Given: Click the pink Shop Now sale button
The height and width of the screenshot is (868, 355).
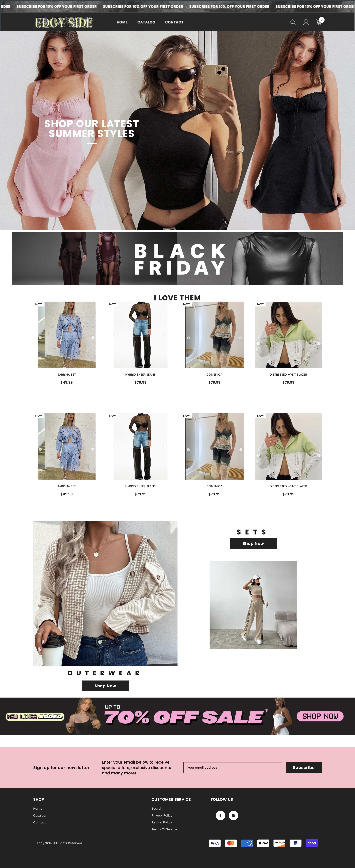Looking at the screenshot, I should pos(320,716).
